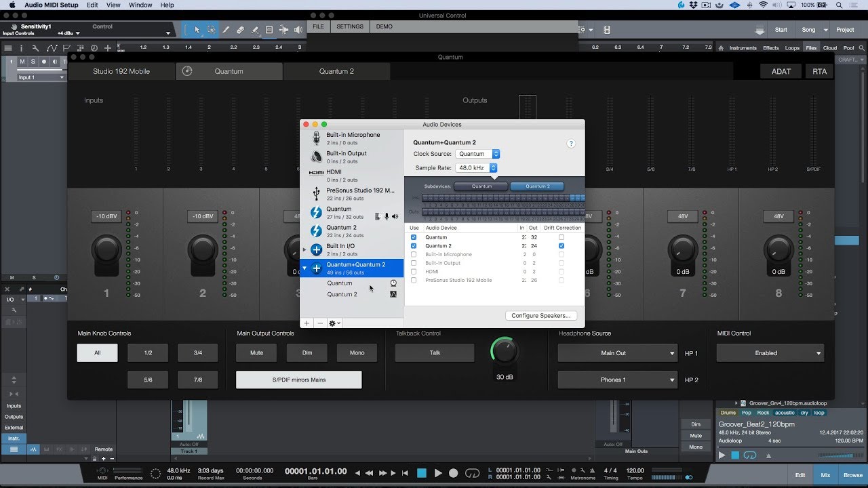Enable Drift Correction for Quantum
868x488 pixels.
click(561, 237)
